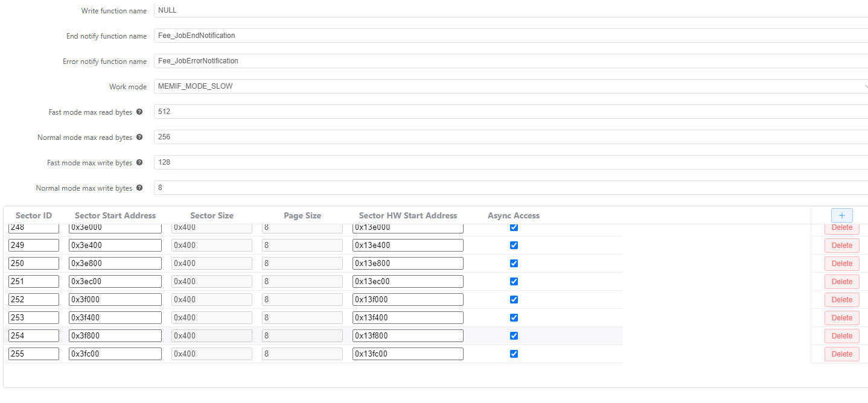Disable Async Access for sector 255
The image size is (868, 403).
(x=514, y=354)
